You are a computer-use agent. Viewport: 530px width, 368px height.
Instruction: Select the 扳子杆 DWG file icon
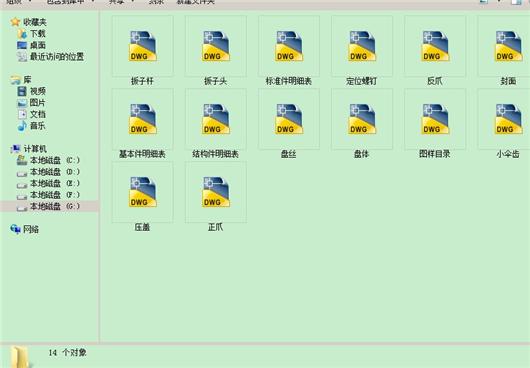(x=142, y=46)
